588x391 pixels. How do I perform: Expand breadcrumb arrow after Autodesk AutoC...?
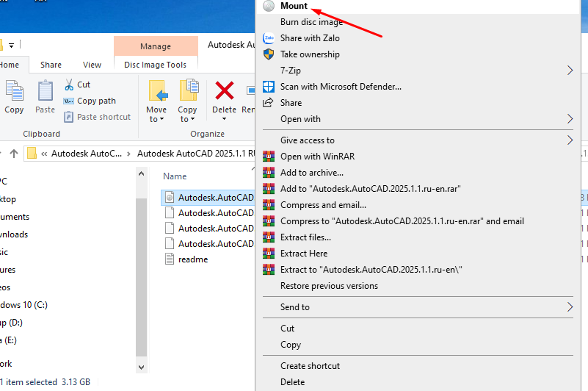coord(128,154)
